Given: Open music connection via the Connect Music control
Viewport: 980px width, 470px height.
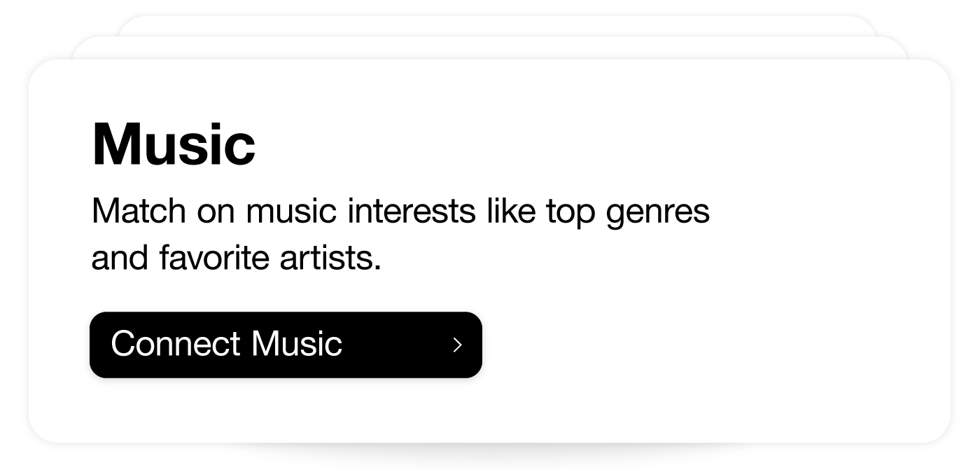Looking at the screenshot, I should coord(286,344).
